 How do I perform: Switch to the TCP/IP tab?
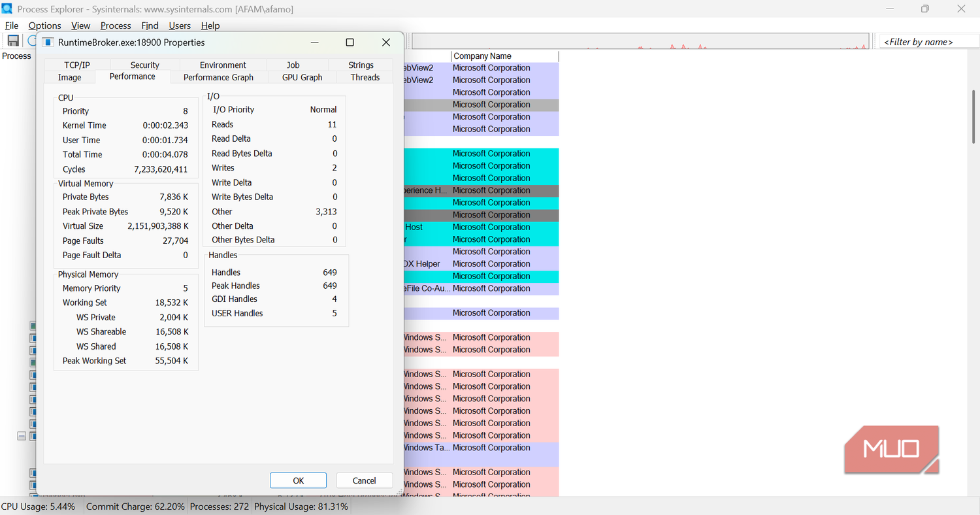(x=77, y=65)
